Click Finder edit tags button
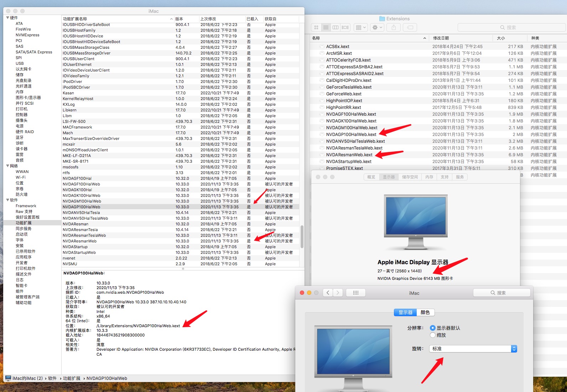 (410, 27)
